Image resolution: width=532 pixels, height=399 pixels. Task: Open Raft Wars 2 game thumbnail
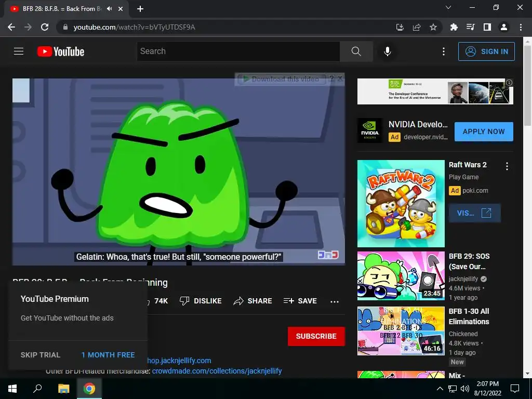coord(401,204)
